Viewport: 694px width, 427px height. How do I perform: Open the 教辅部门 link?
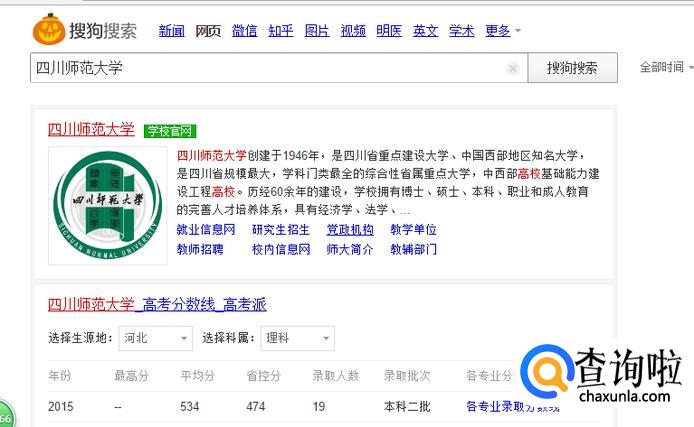coord(413,250)
